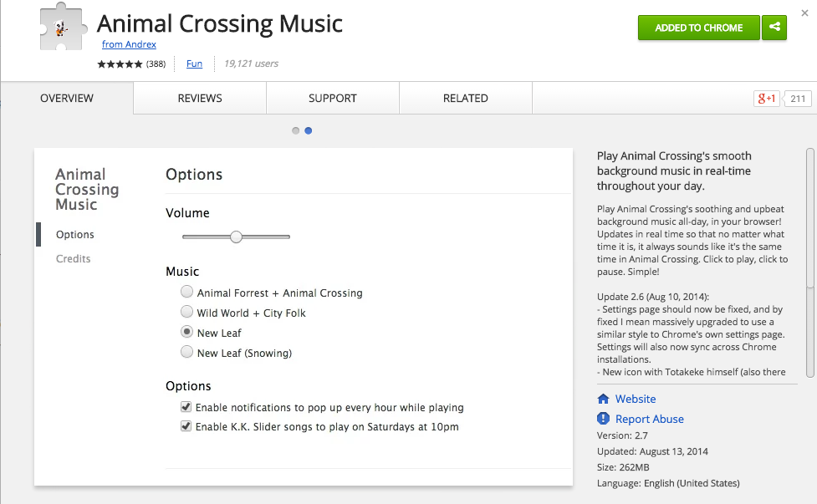Choose Wild World + City Folk music

coord(186,313)
